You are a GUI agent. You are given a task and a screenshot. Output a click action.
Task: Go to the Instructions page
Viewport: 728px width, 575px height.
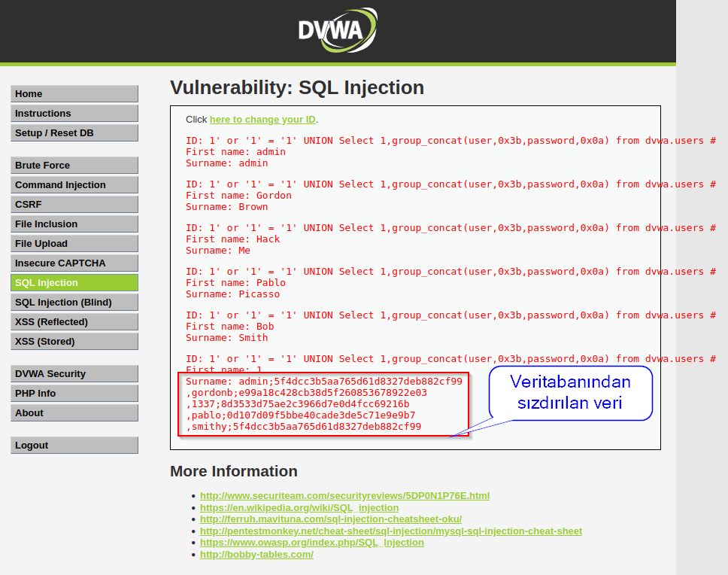[74, 114]
